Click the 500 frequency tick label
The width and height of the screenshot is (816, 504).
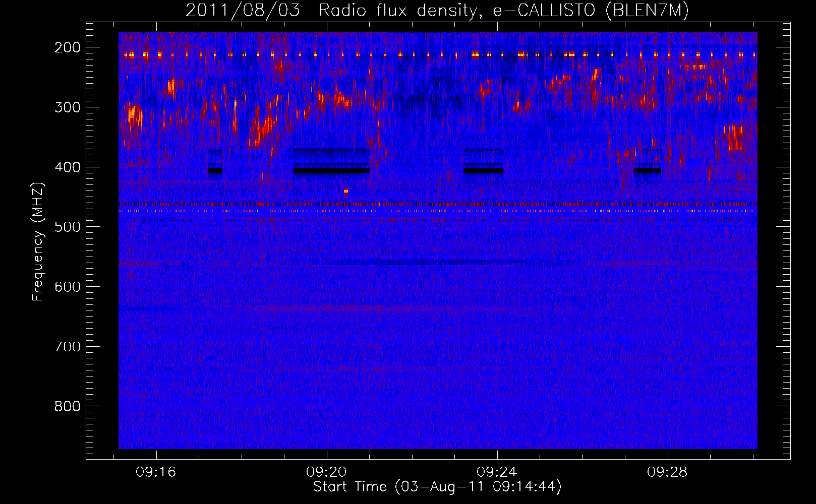coord(68,227)
